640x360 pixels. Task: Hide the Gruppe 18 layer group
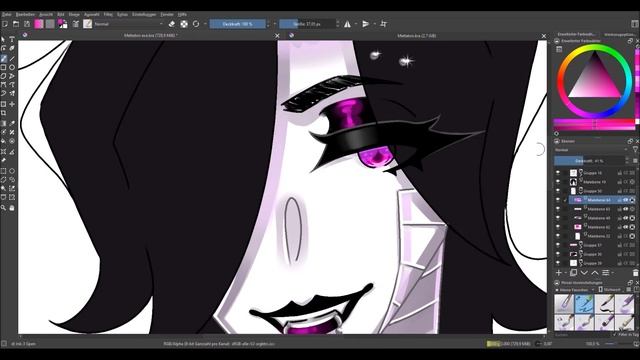point(558,173)
